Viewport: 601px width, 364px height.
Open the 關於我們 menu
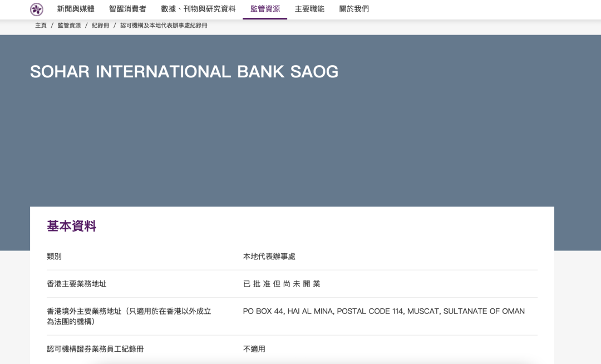coord(354,9)
